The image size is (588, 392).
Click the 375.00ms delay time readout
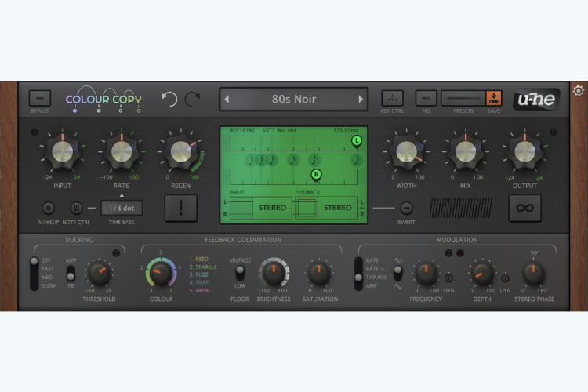[346, 130]
